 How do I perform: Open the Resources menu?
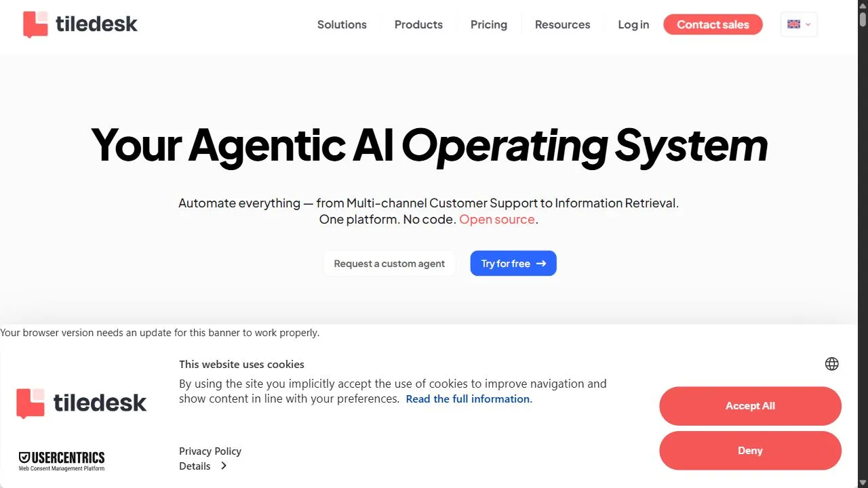[x=562, y=24]
